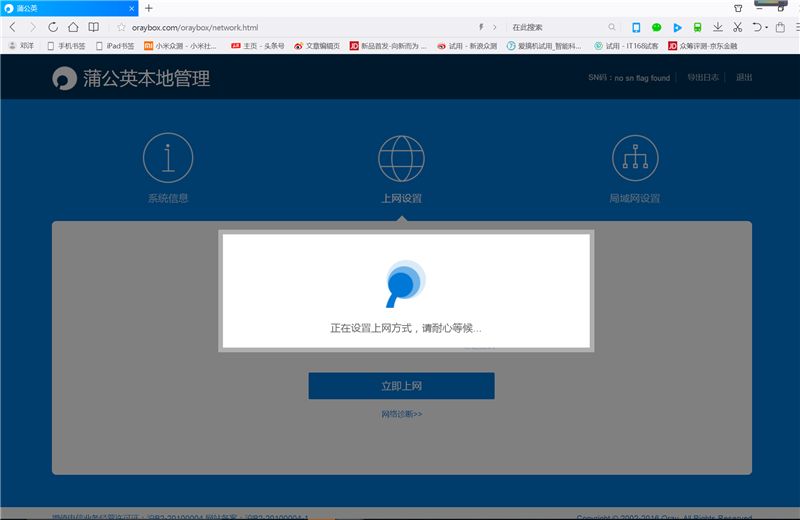Focus the address bar showing oraybox.com

[300, 27]
